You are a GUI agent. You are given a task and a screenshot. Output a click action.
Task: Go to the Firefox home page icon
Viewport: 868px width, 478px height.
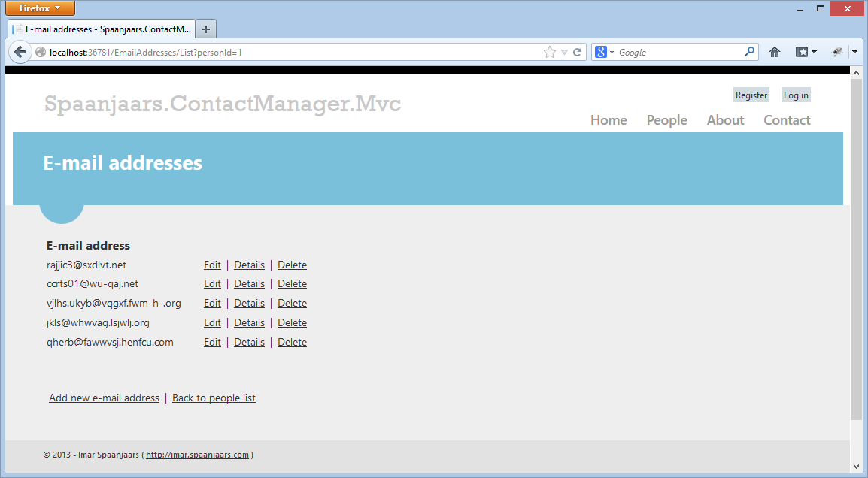775,52
